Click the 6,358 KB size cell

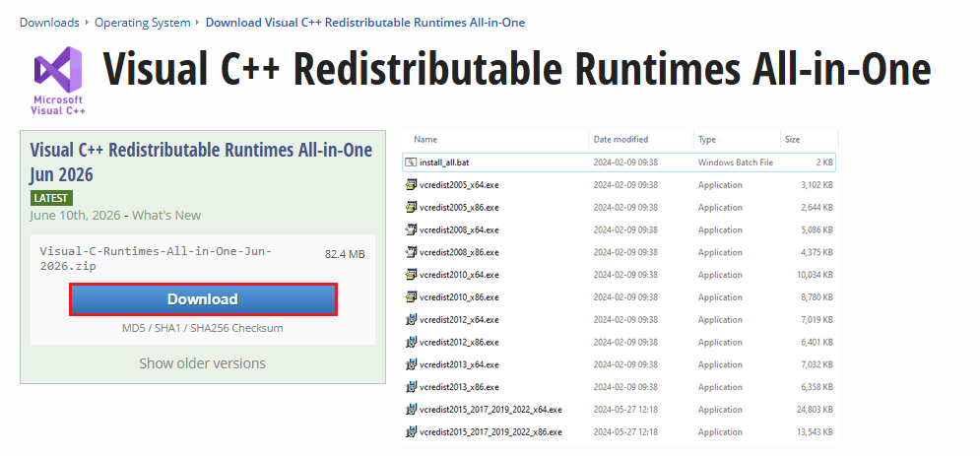point(817,387)
